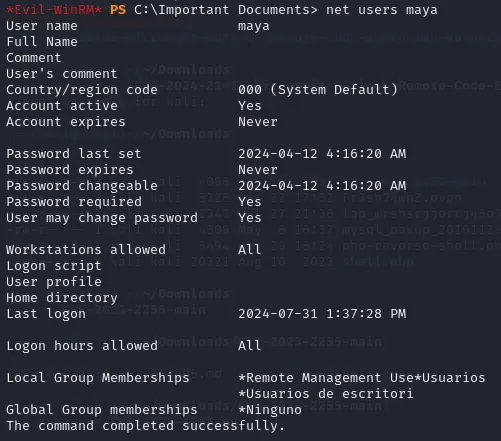This screenshot has height=441, width=501.
Task: Click the 'Account expires' Never value
Action: click(258, 122)
